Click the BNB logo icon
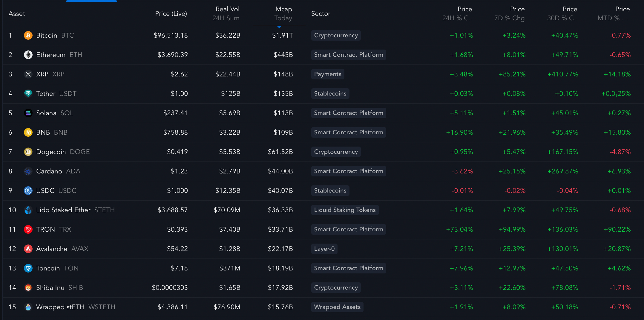Screen dimensions: 644x320 [x=28, y=133]
